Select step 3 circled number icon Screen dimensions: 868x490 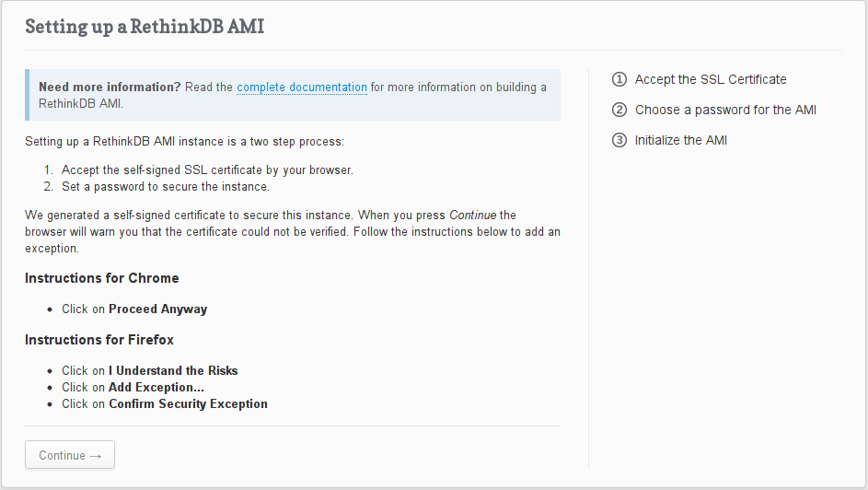(x=619, y=141)
